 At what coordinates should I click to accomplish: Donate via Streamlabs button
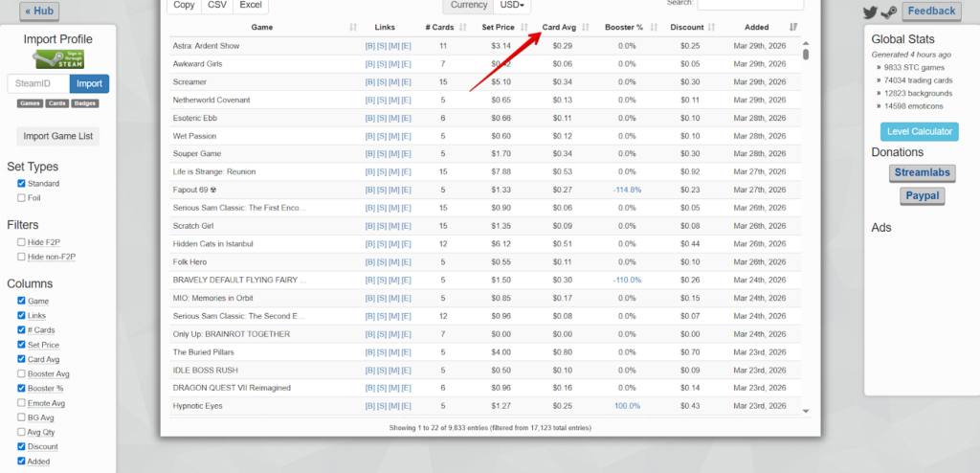pos(922,172)
